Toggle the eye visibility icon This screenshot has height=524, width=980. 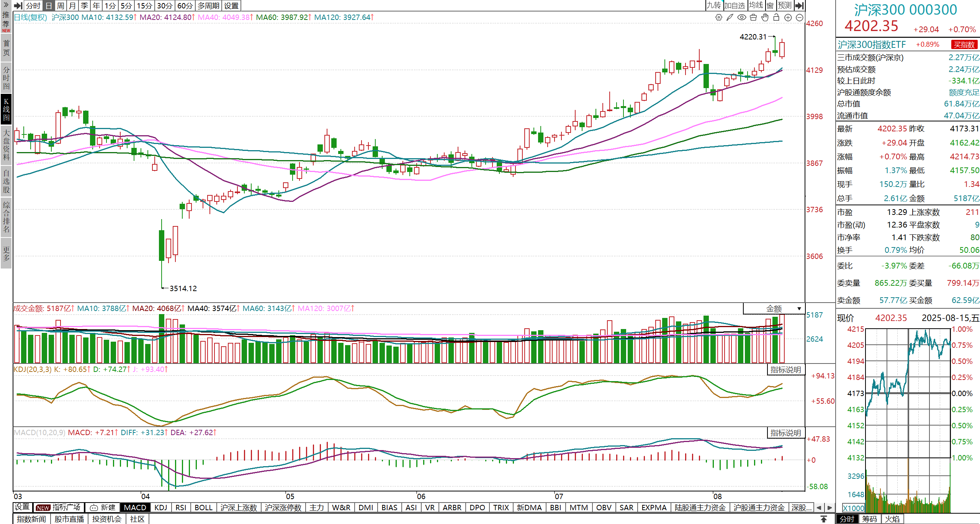(x=742, y=17)
